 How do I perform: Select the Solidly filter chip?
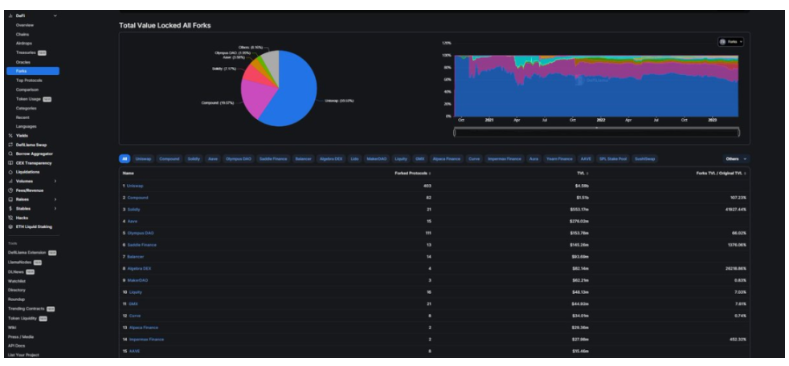(194, 159)
